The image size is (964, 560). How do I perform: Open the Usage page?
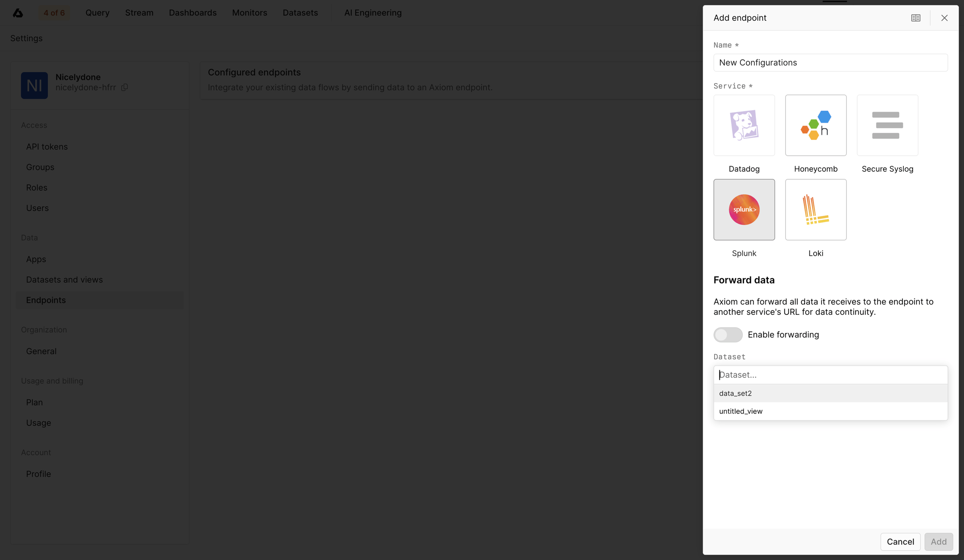click(x=39, y=423)
